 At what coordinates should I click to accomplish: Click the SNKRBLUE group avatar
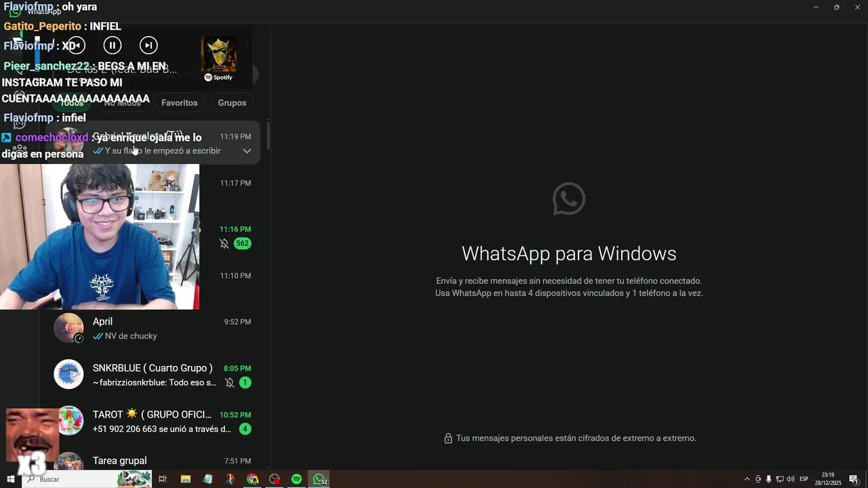pyautogui.click(x=68, y=374)
